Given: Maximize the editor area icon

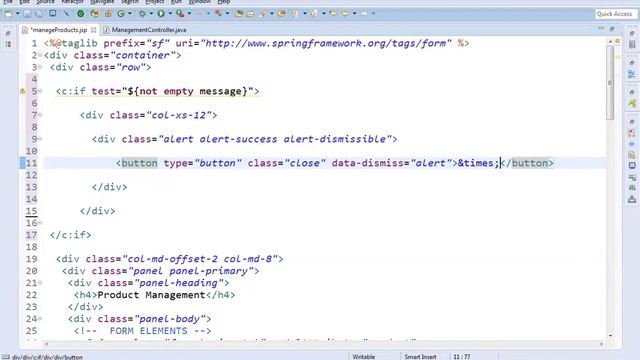Looking at the screenshot, I should 612,29.
